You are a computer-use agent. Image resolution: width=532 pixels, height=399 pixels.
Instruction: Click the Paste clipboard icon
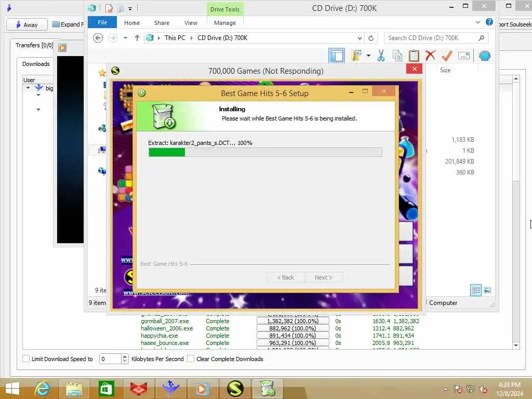coord(414,56)
